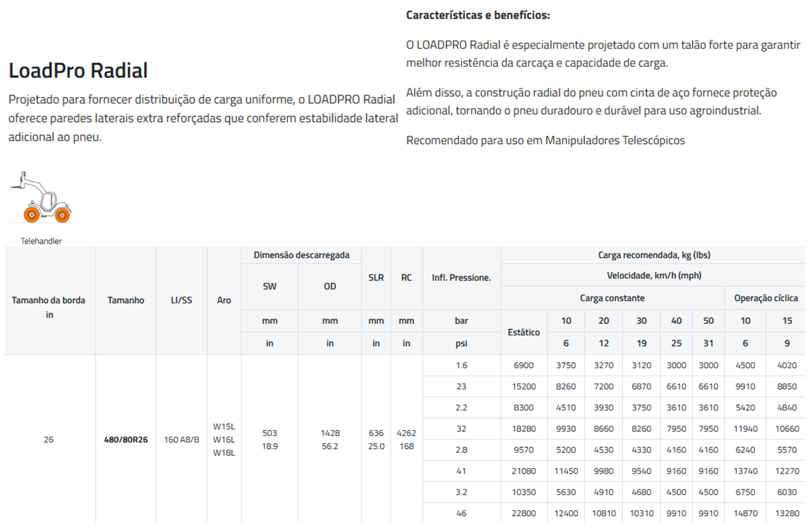
Task: Click the static load value '22800'
Action: click(x=523, y=514)
